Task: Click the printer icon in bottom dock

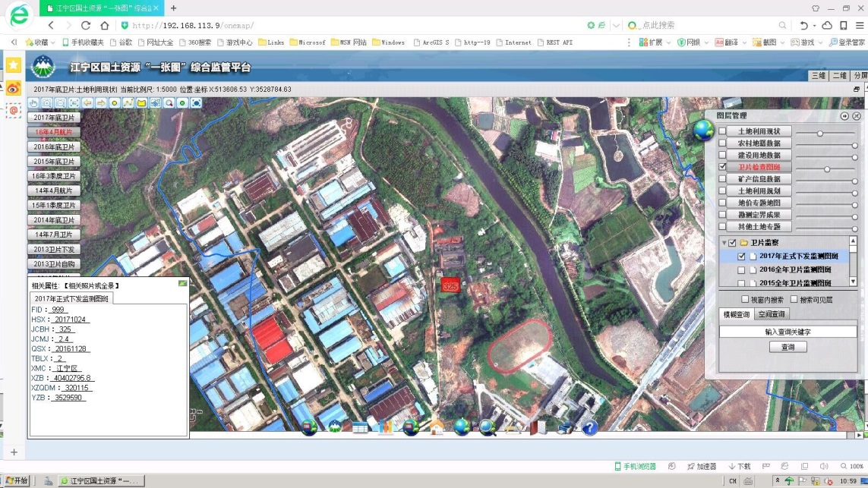Action: (x=565, y=428)
